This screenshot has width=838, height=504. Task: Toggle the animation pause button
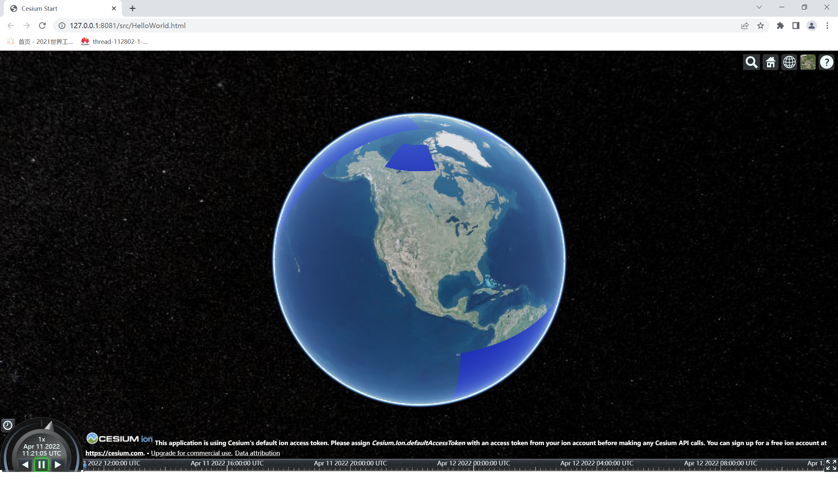(42, 464)
